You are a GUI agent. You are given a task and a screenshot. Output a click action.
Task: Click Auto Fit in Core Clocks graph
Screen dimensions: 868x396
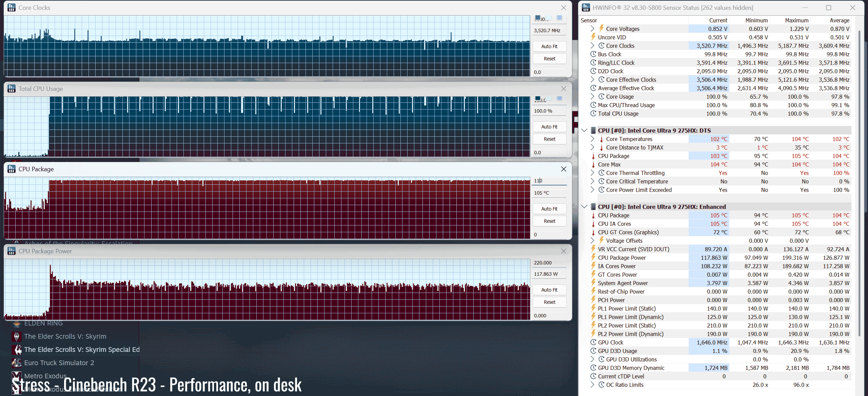coord(549,46)
